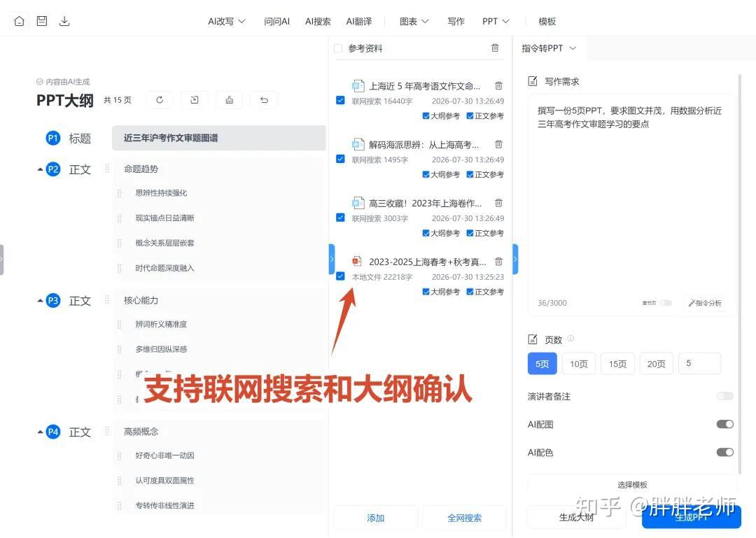Click the stamp icon in outline toolbar
Image resolution: width=756 pixels, height=538 pixels.
[229, 100]
